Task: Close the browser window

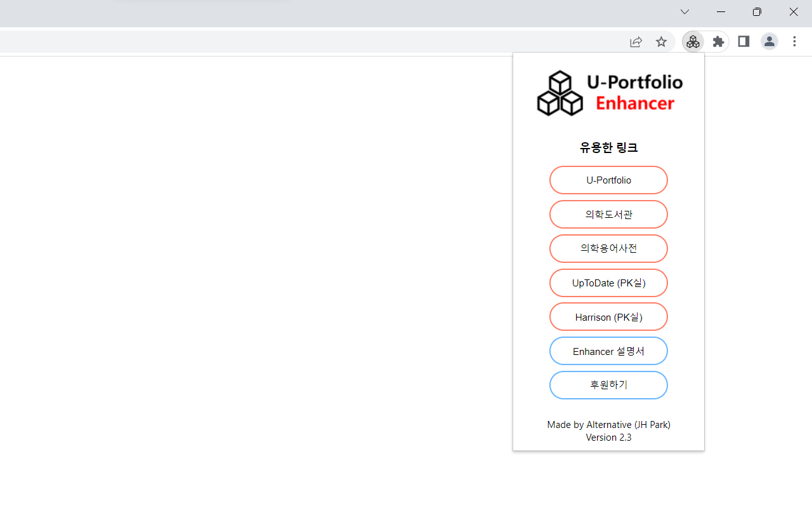Action: (794, 12)
